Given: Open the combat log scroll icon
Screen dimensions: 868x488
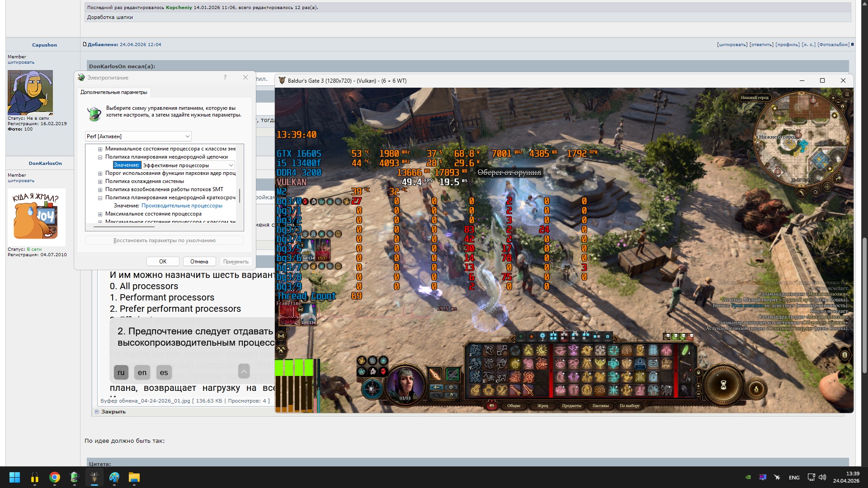Looking at the screenshot, I should point(844,355).
